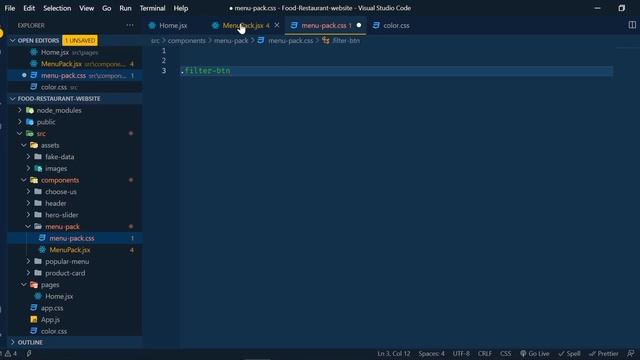Open the File menu

[10, 8]
